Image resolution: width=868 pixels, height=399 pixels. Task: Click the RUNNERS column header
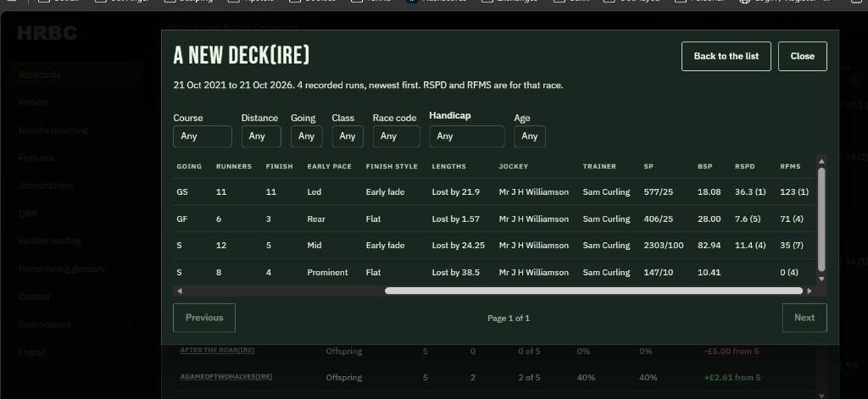(234, 166)
